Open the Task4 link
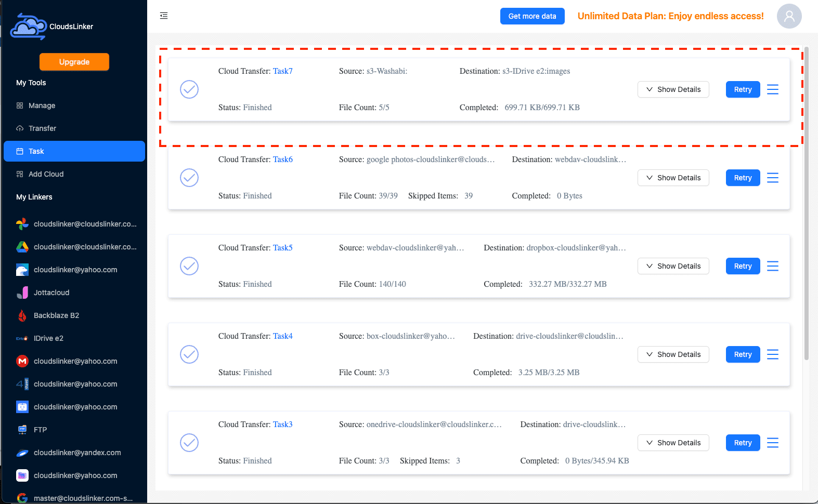This screenshot has height=504, width=818. coord(283,336)
